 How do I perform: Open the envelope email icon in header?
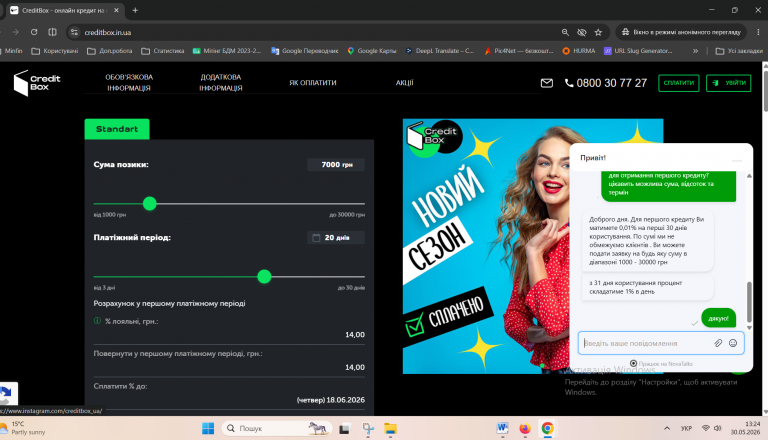[547, 83]
